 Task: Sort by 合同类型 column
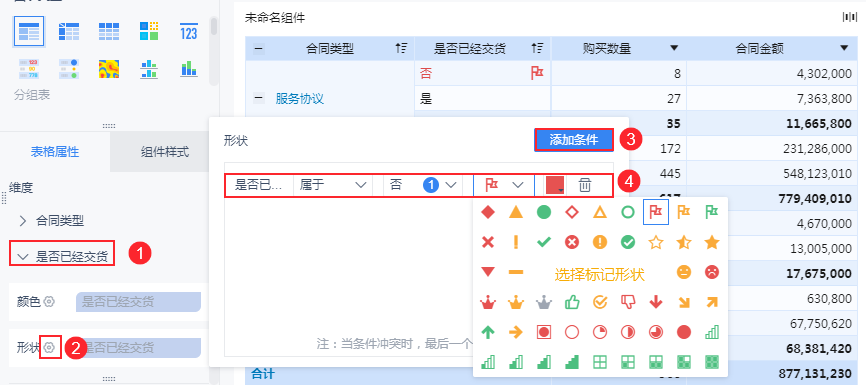(x=401, y=49)
